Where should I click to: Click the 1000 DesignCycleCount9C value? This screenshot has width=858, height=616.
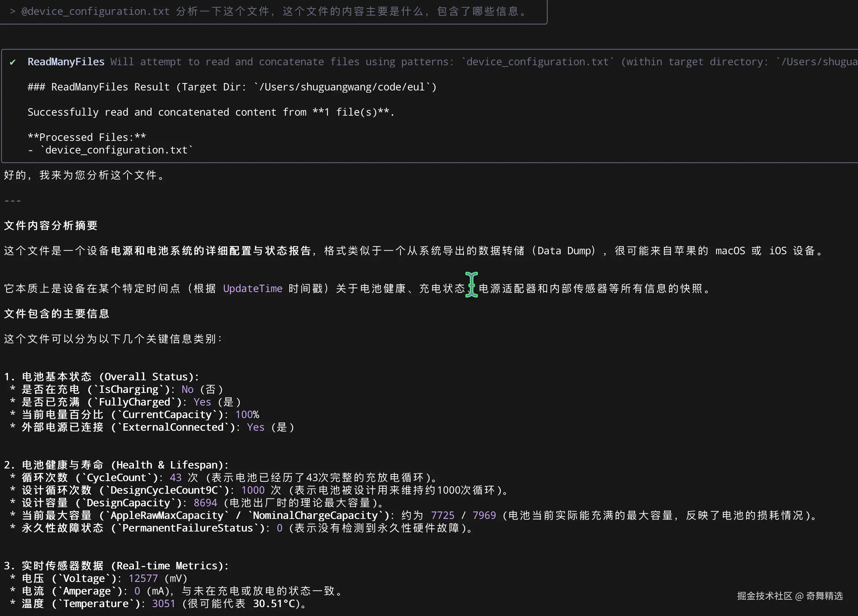(x=253, y=490)
